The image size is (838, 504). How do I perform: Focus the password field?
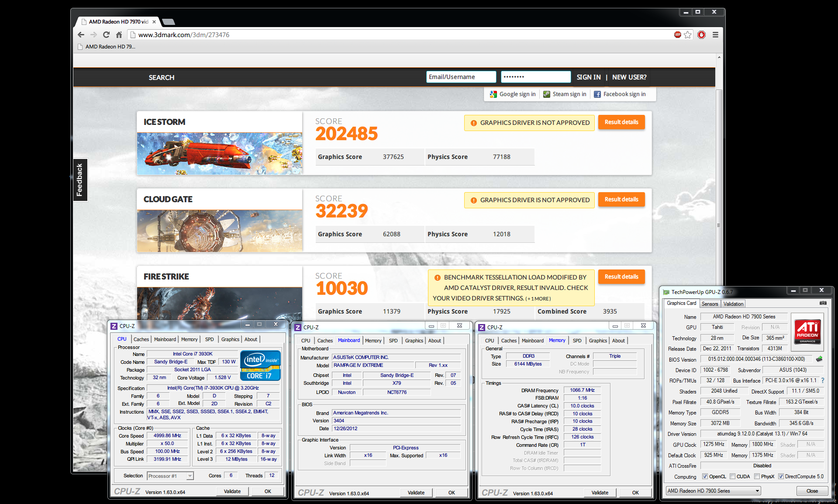[x=536, y=77]
